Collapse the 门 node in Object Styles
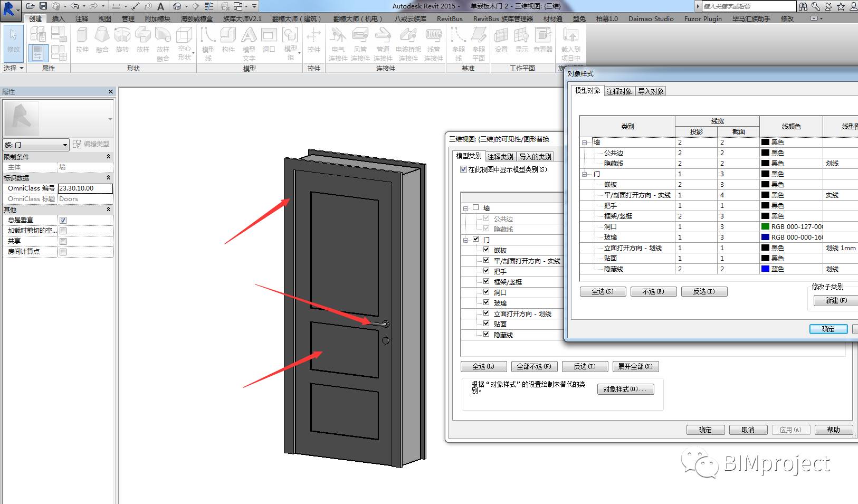Viewport: 858px width, 504px height. pos(585,174)
